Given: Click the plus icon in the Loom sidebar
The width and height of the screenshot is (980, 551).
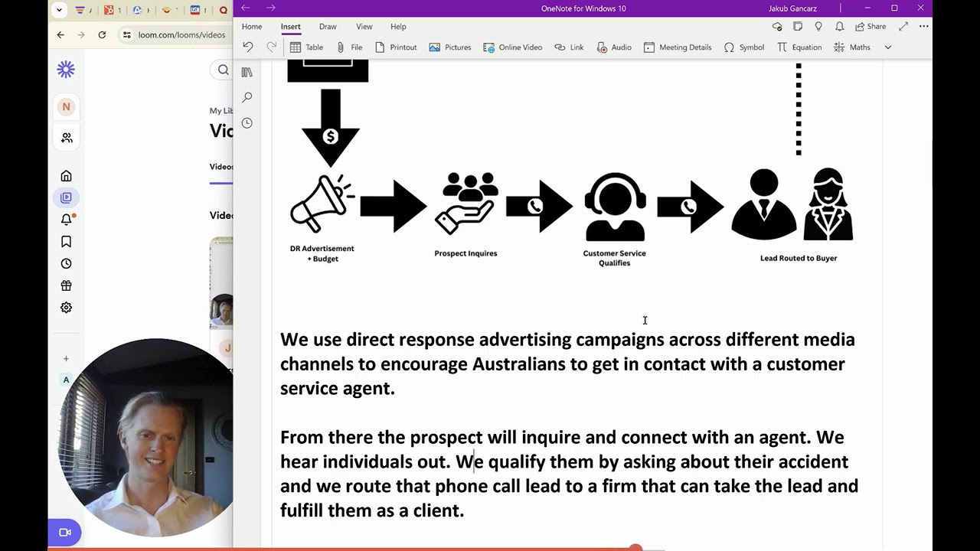Looking at the screenshot, I should 66,359.
